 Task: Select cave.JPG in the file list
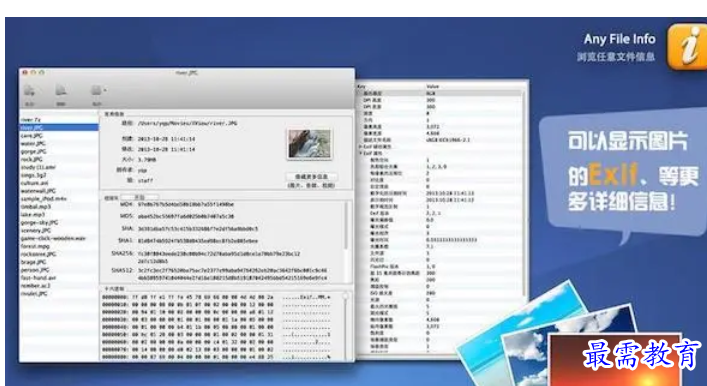click(x=32, y=136)
